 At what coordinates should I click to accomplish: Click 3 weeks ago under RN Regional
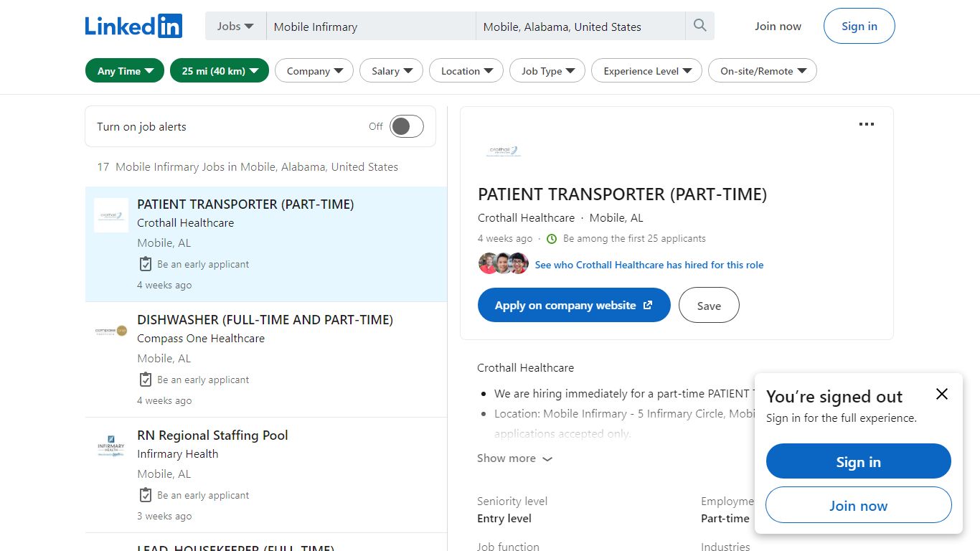pyautogui.click(x=164, y=517)
